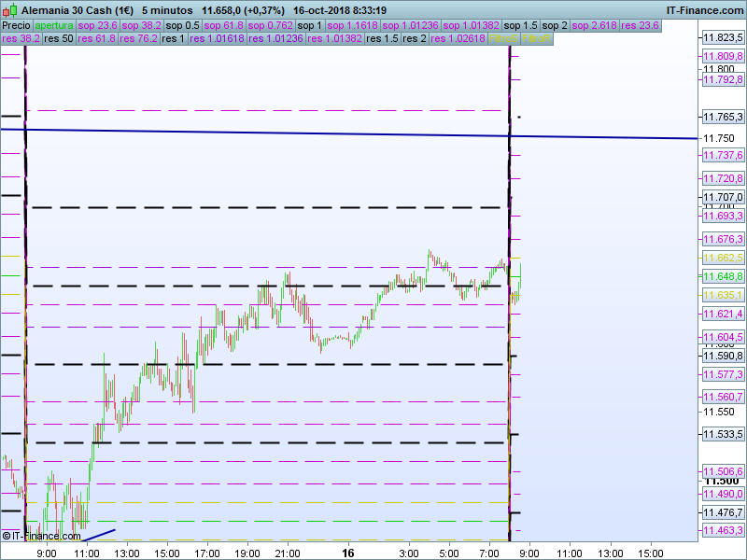The image size is (747, 560).
Task: Click the sop 0.5 legend label
Action: [182, 25]
